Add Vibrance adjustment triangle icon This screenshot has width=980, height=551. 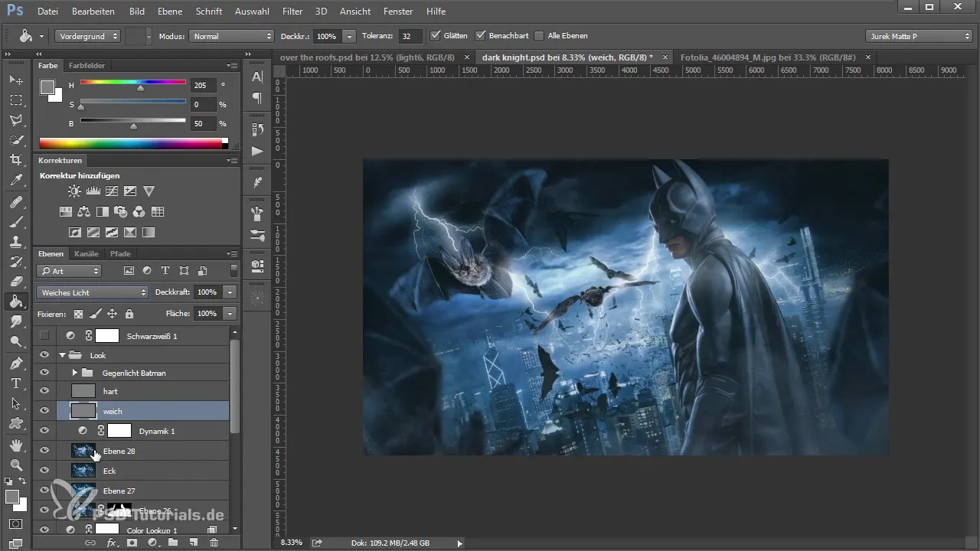coord(149,191)
